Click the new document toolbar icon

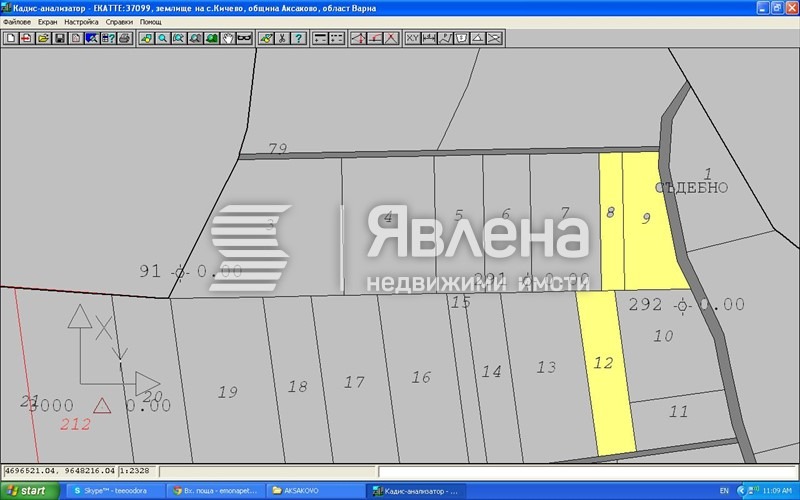(x=10, y=39)
